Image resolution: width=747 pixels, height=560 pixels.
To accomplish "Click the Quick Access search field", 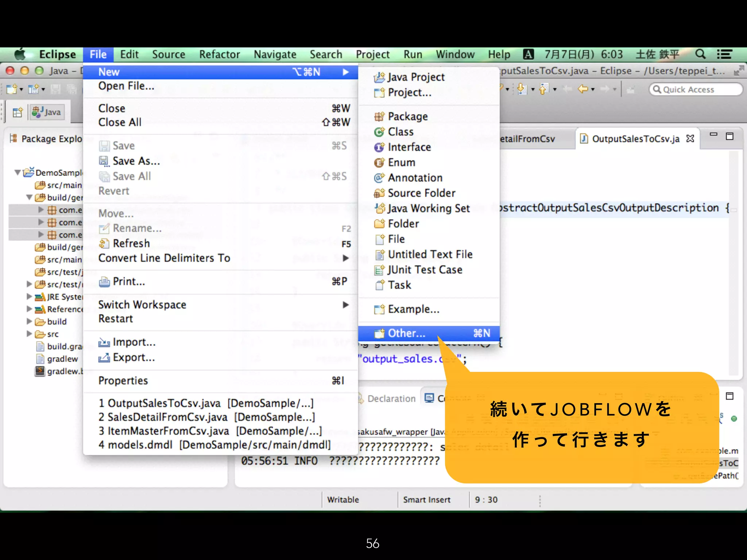I will click(696, 89).
